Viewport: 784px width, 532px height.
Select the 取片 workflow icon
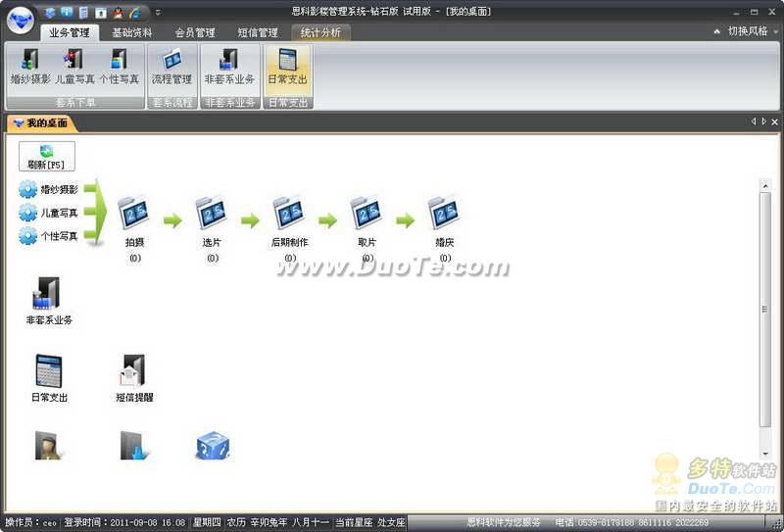point(367,214)
